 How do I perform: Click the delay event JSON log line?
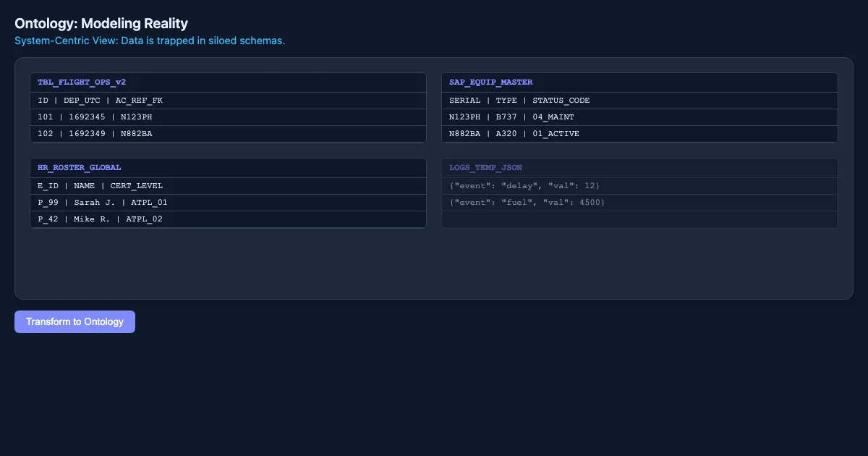tap(639, 186)
